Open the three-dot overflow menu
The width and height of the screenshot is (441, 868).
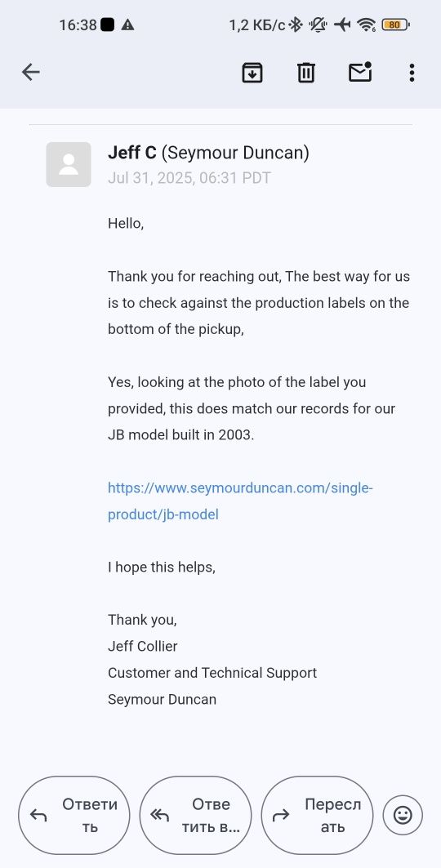[412, 73]
